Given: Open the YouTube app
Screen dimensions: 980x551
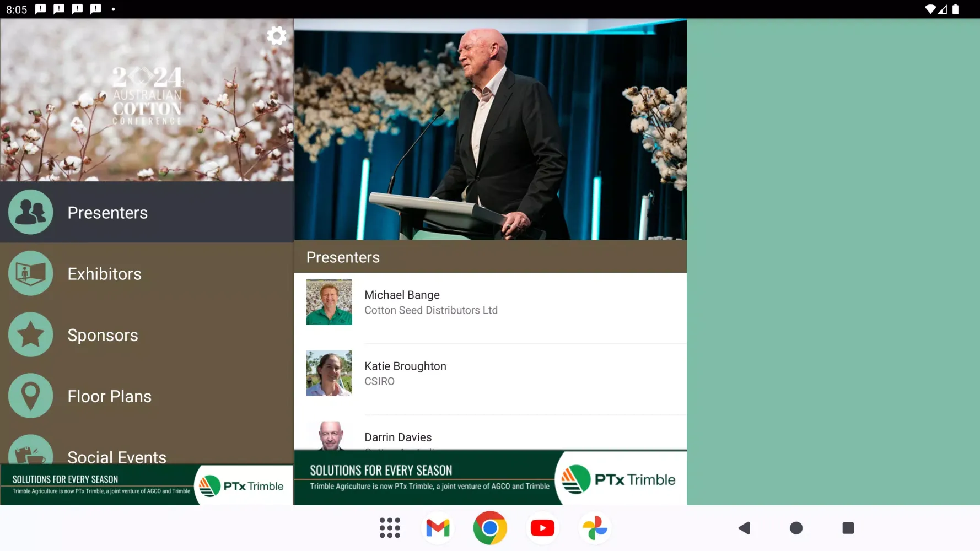Looking at the screenshot, I should click(542, 527).
